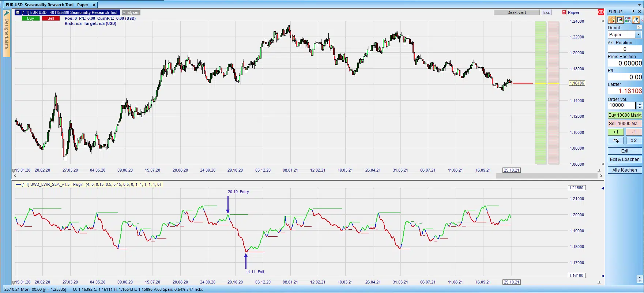Toggle the Deaktiviert status button
Image resolution: width=644 pixels, height=293 pixels.
[x=517, y=12]
